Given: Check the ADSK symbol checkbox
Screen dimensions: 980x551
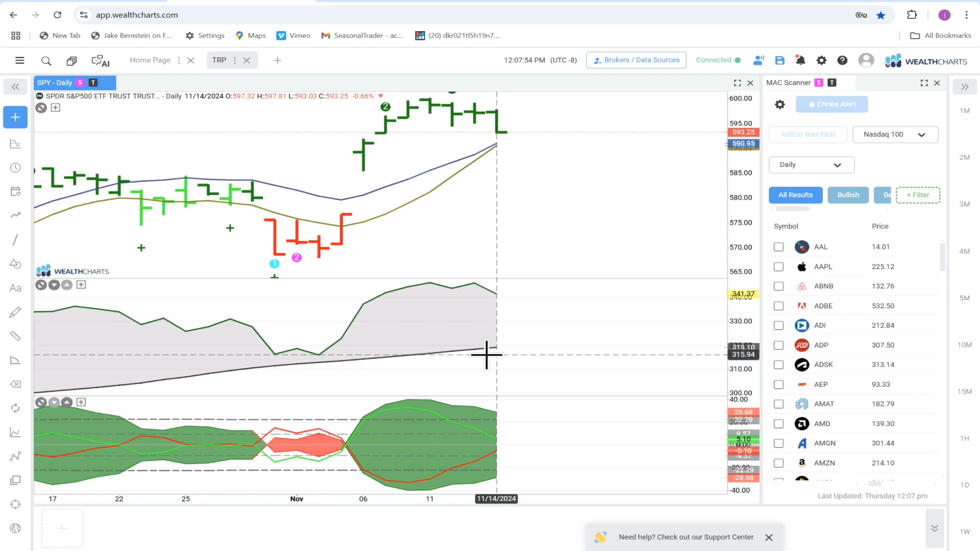Looking at the screenshot, I should 778,365.
